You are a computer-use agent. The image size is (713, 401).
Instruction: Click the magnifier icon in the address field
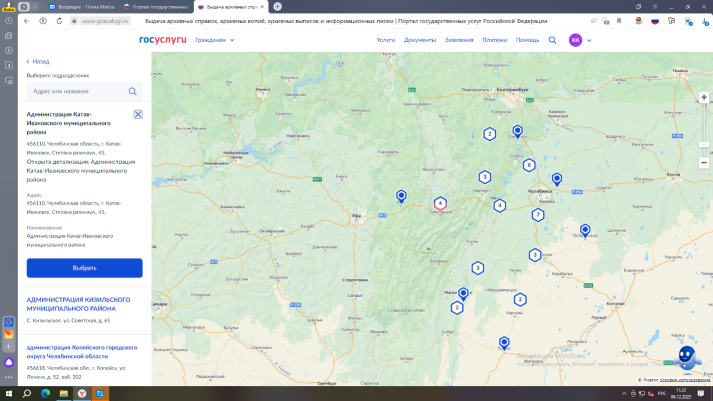[x=132, y=91]
